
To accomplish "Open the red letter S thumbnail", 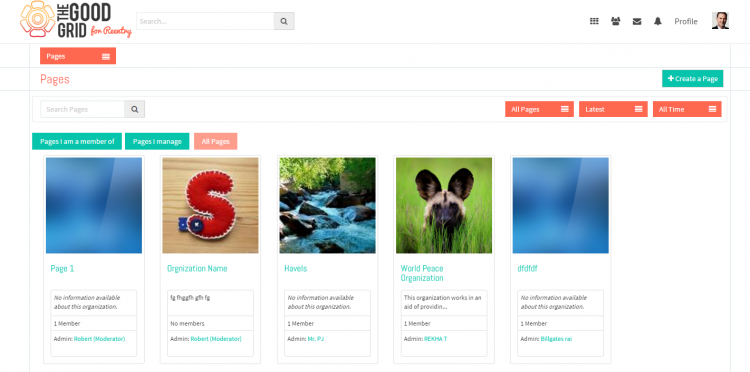I will pyautogui.click(x=210, y=205).
